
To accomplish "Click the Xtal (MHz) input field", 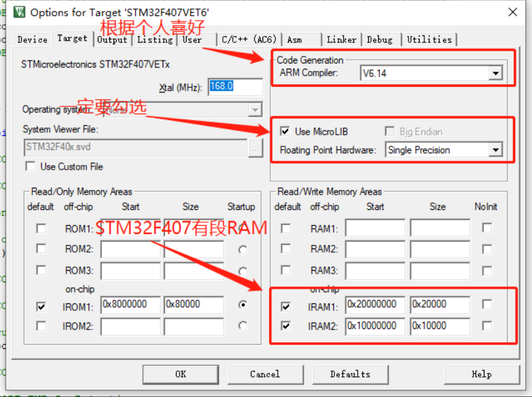I will point(235,87).
